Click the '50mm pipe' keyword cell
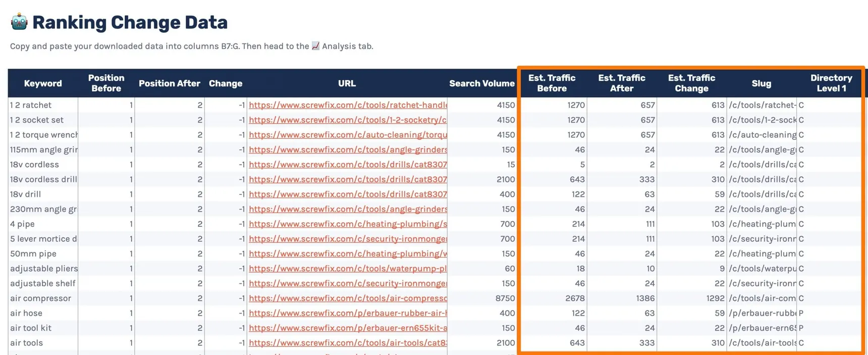Viewport: 868px width, 355px height. pos(43,253)
